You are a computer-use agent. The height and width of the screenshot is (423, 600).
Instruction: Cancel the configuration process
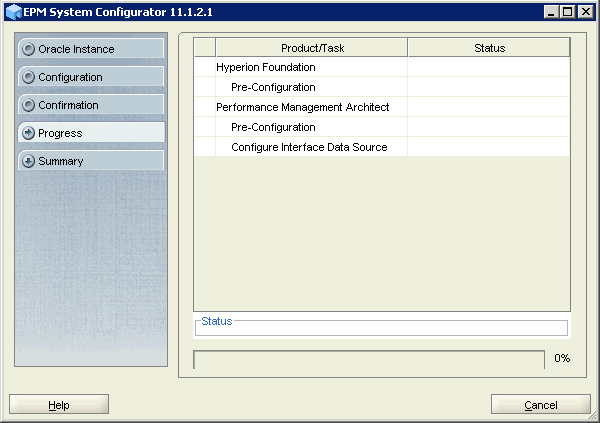[x=540, y=405]
